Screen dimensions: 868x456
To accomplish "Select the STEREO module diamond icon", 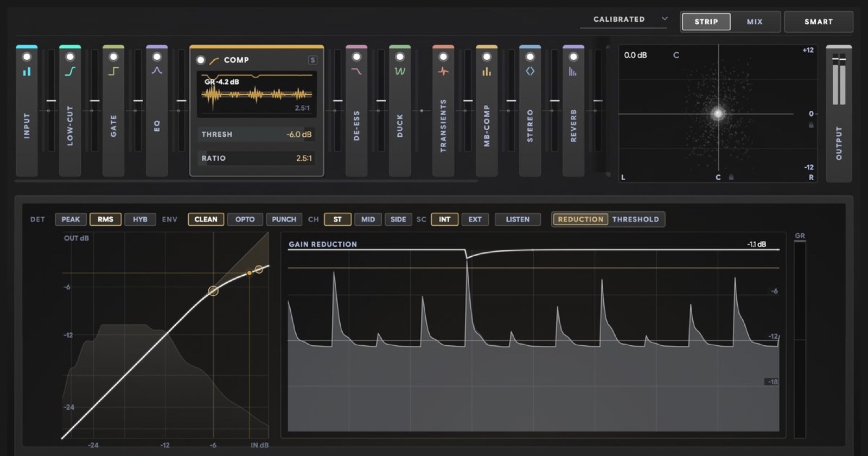I will [x=530, y=71].
